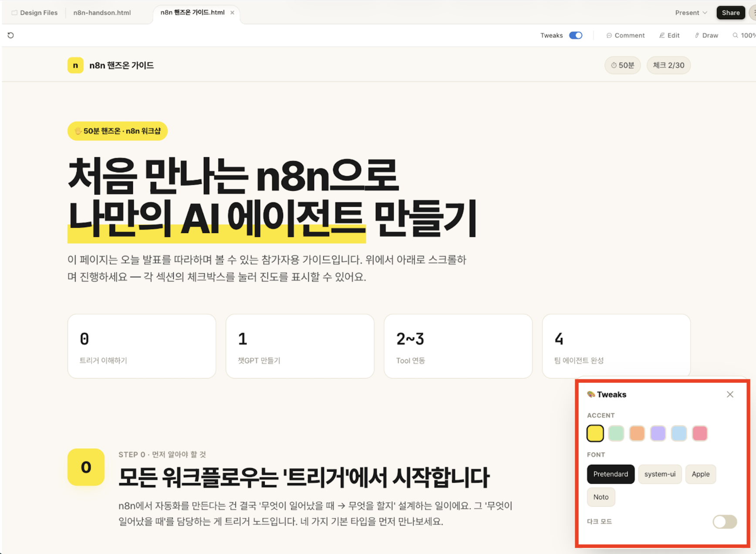Select the purple accent color
The image size is (756, 554).
point(658,433)
